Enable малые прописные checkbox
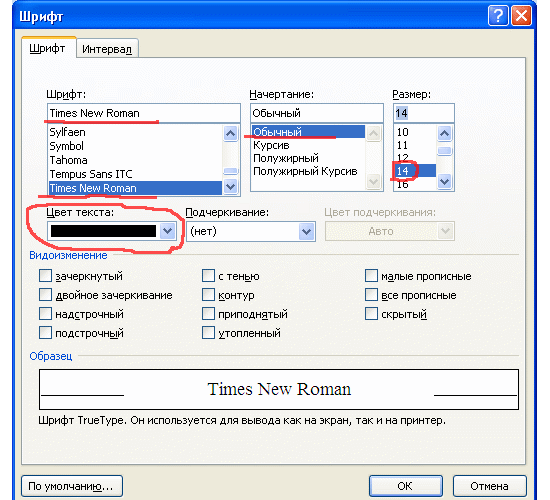The image size is (550, 500). (x=371, y=276)
